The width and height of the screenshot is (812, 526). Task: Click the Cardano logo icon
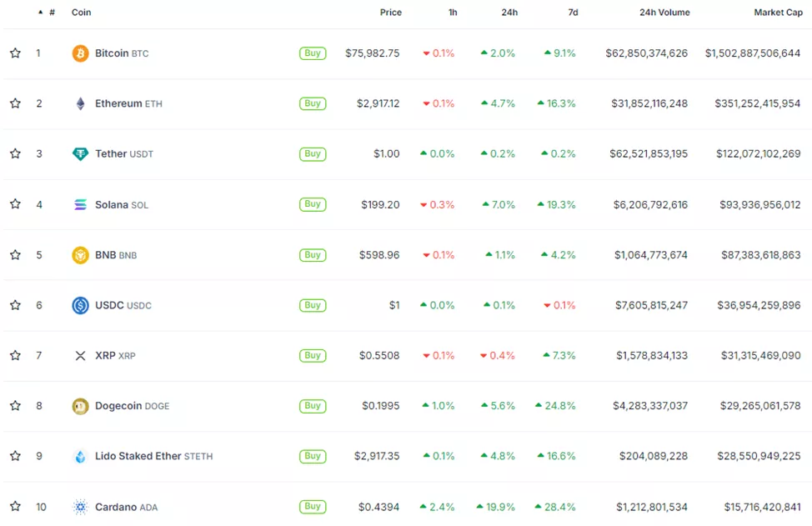coord(80,507)
